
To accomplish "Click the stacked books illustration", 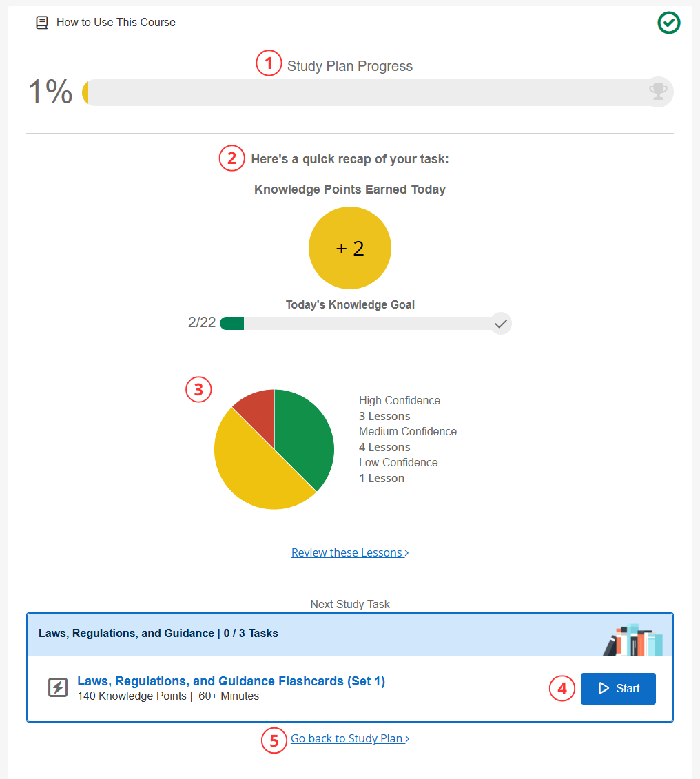I will click(632, 641).
